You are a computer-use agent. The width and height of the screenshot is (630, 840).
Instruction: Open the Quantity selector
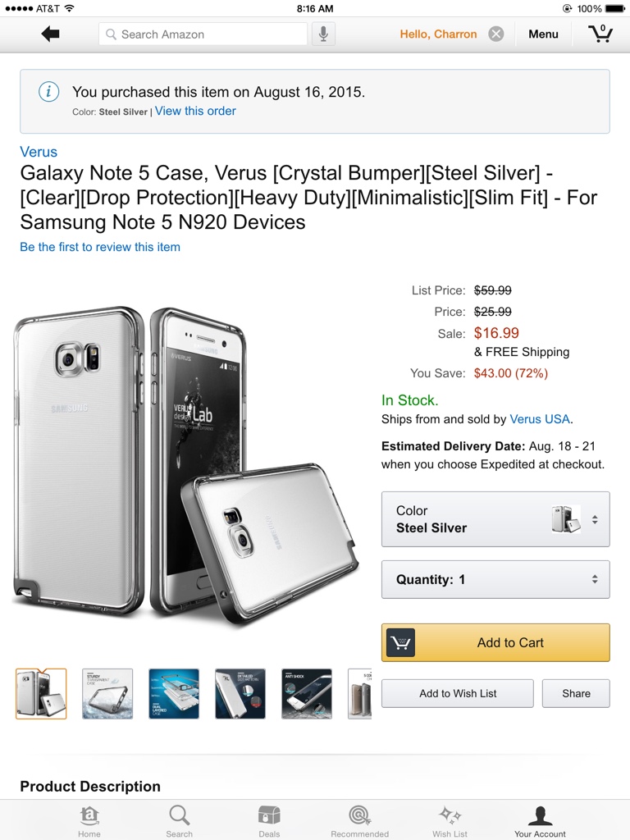[495, 579]
